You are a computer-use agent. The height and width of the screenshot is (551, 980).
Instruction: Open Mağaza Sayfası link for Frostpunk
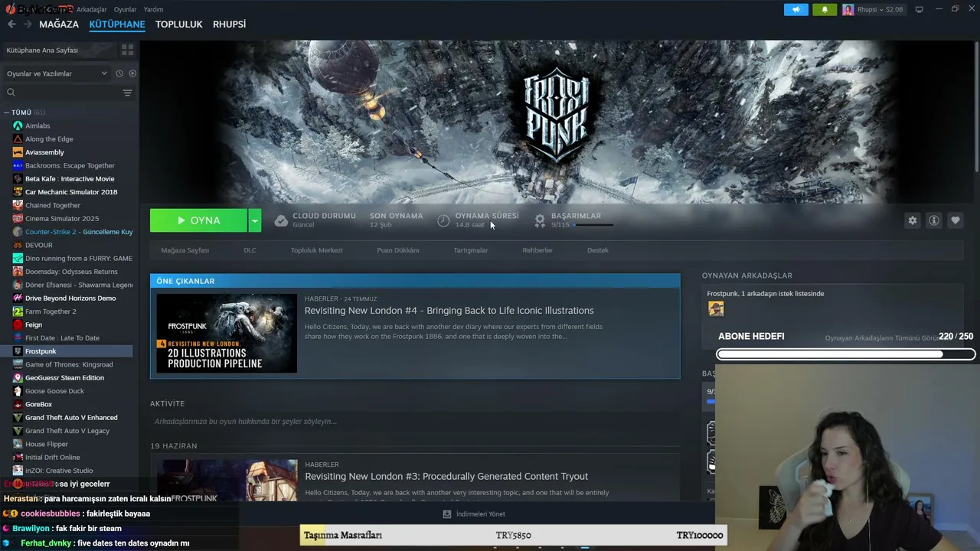click(x=185, y=250)
